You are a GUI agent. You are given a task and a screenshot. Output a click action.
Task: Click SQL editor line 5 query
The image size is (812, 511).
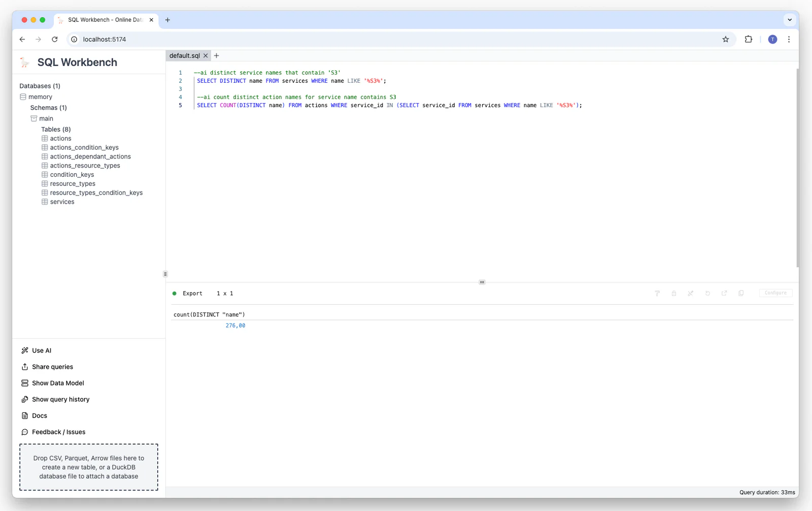pos(389,106)
